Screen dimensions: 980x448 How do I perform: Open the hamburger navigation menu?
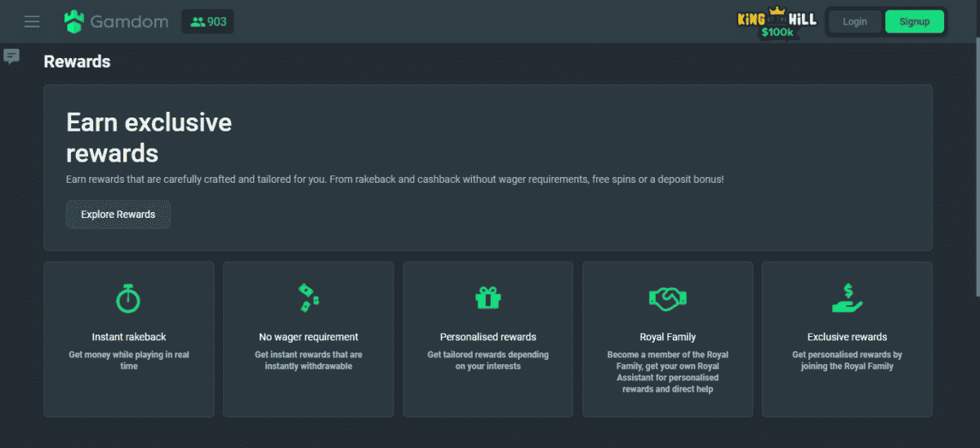click(32, 22)
